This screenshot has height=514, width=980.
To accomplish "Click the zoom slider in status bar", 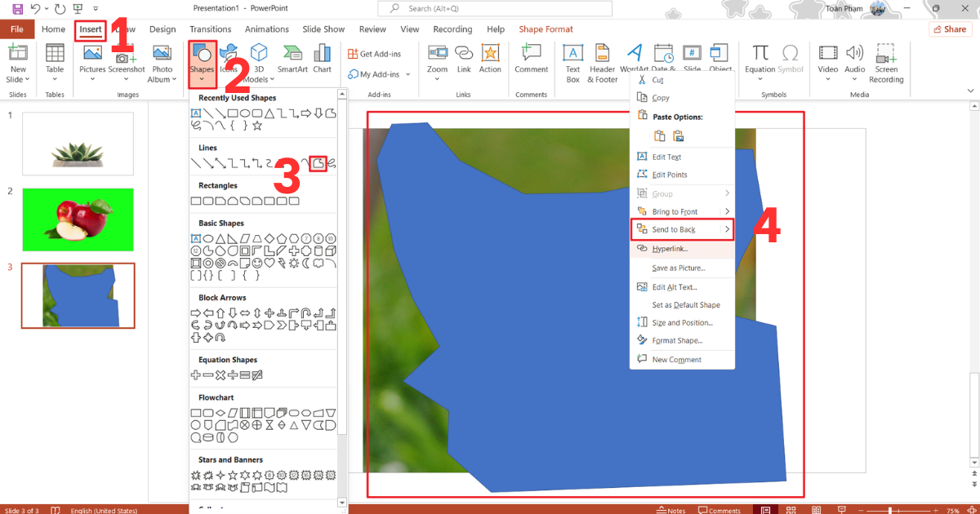I will click(898, 510).
